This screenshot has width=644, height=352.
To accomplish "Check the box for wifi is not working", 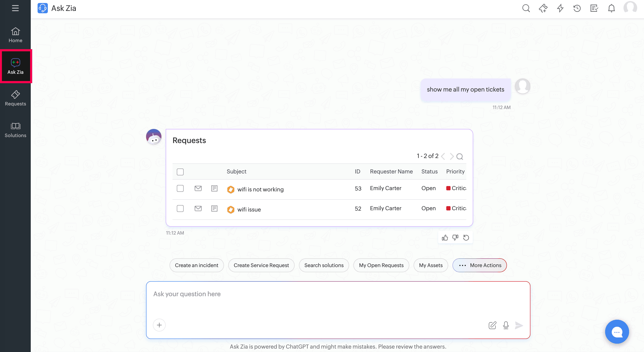I will coord(180,188).
